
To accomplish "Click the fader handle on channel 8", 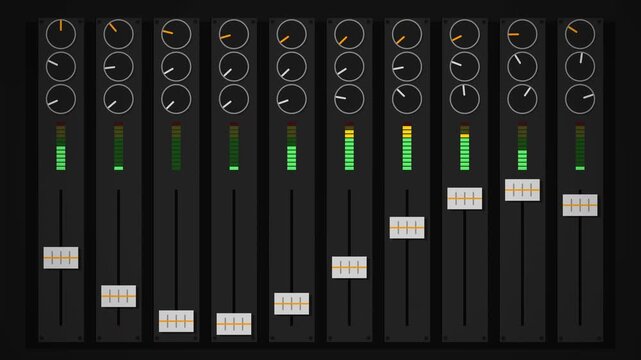I will (464, 199).
